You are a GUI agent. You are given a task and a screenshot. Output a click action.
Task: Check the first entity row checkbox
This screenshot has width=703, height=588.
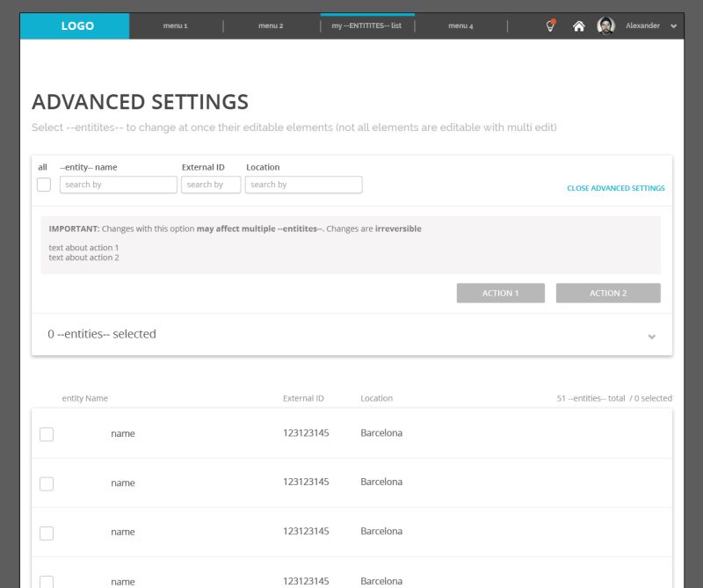47,433
